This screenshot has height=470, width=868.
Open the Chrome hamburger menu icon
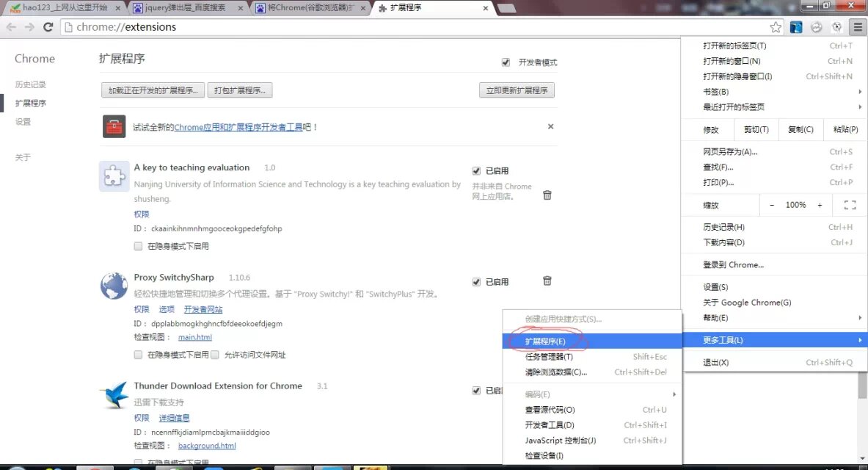(858, 26)
